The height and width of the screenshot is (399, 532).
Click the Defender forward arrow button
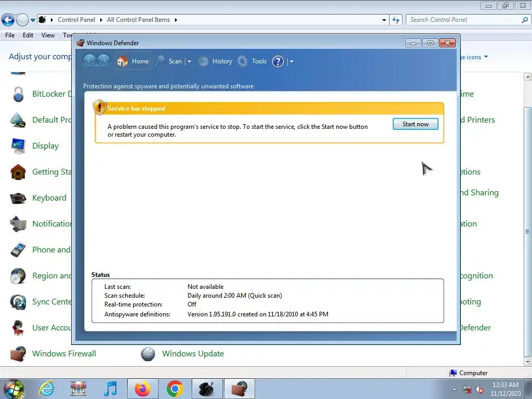pyautogui.click(x=103, y=61)
